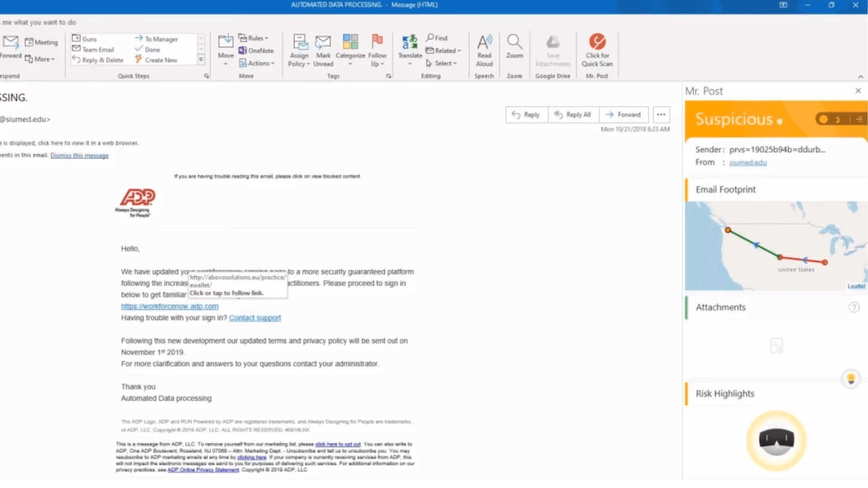The image size is (868, 488).
Task: Open the Select dropdown
Action: pyautogui.click(x=442, y=63)
